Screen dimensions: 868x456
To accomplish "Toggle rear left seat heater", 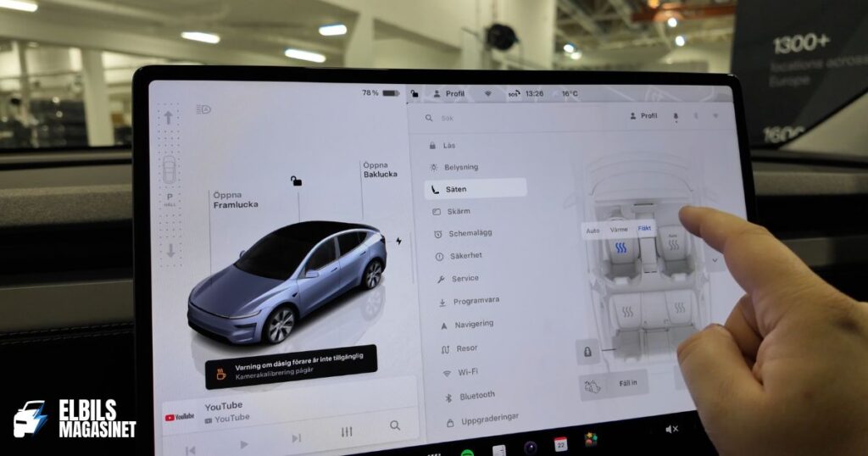I will pyautogui.click(x=627, y=311).
